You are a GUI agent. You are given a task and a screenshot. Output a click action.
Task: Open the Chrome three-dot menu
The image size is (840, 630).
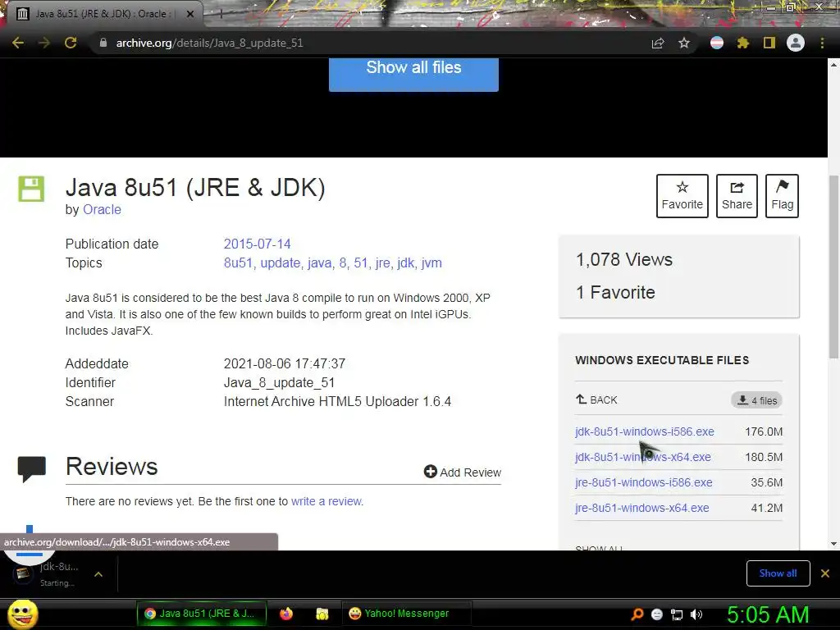822,43
